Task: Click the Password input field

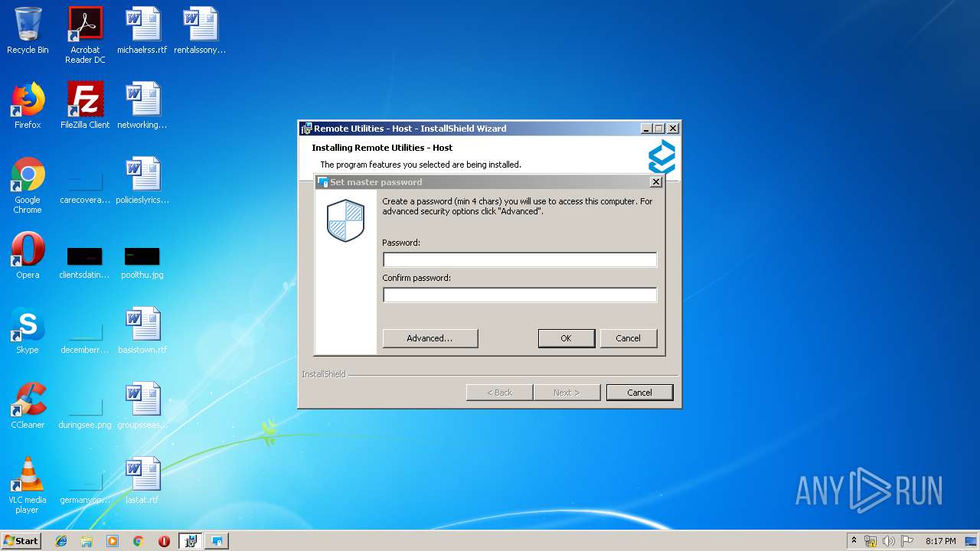Action: [x=520, y=260]
